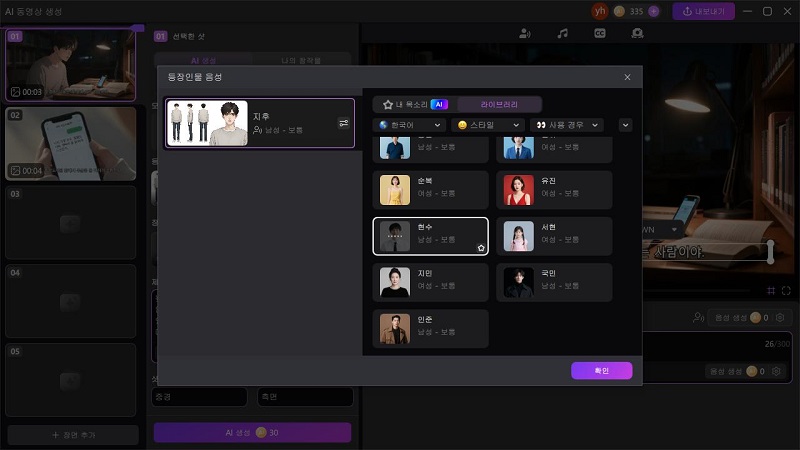Open the camera icon in top toolbar
The width and height of the screenshot is (800, 450).
pyautogui.click(x=637, y=34)
